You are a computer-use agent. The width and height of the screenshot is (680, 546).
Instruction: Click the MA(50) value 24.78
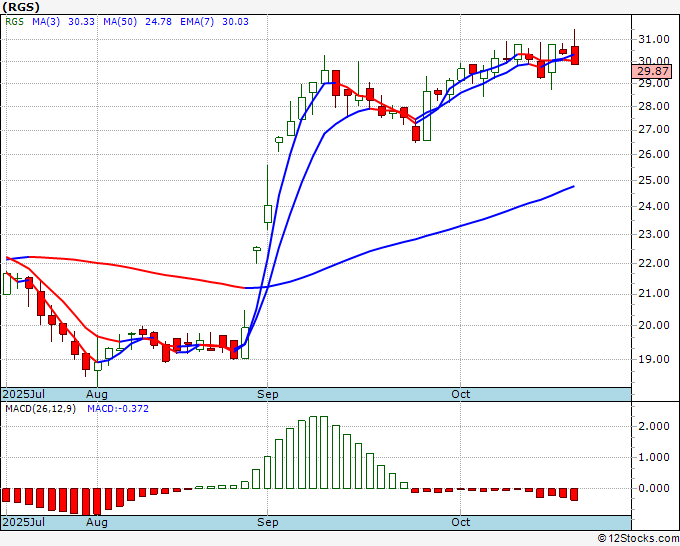[x=158, y=22]
